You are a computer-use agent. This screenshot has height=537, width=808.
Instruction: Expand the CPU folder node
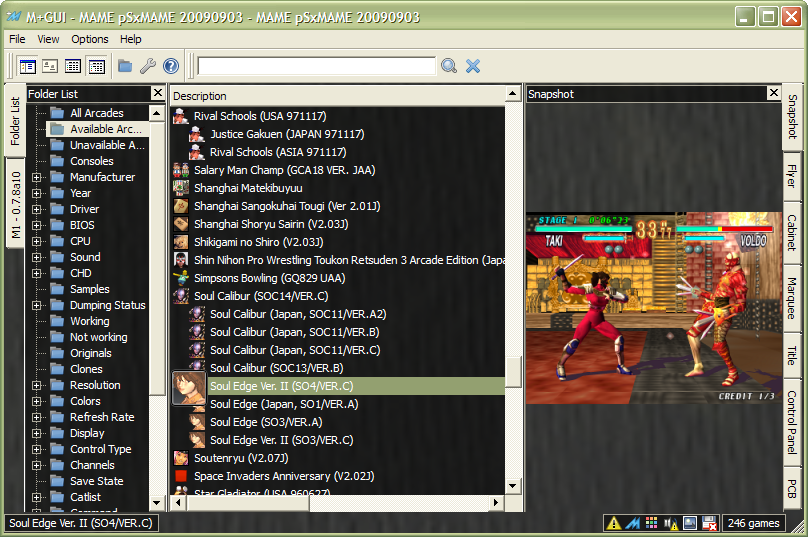[x=36, y=241]
